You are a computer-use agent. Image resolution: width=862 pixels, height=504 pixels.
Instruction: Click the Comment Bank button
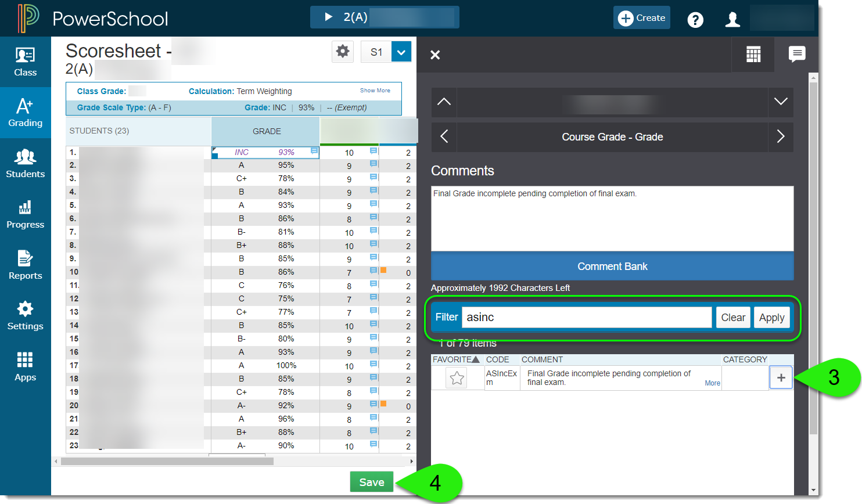point(612,267)
